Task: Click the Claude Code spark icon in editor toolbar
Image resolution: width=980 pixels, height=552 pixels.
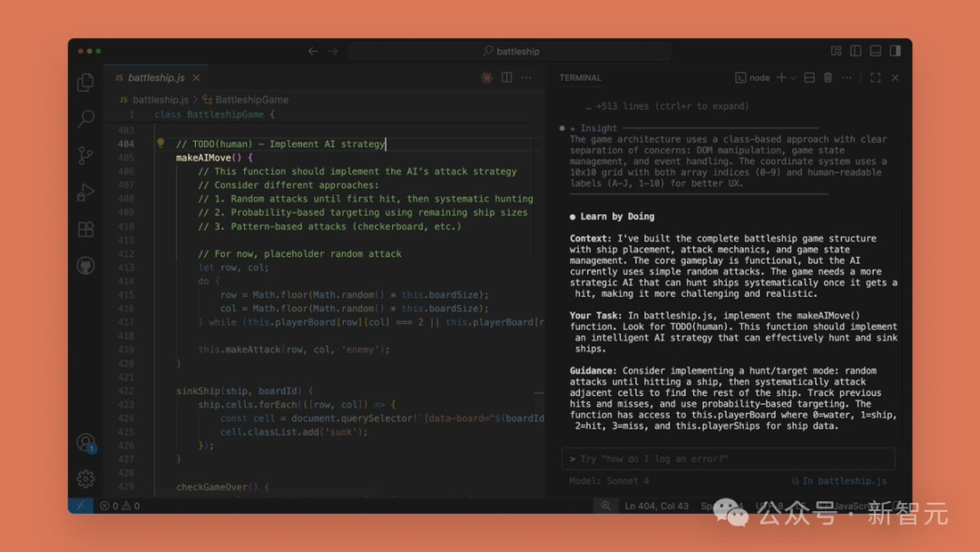Action: (x=486, y=77)
